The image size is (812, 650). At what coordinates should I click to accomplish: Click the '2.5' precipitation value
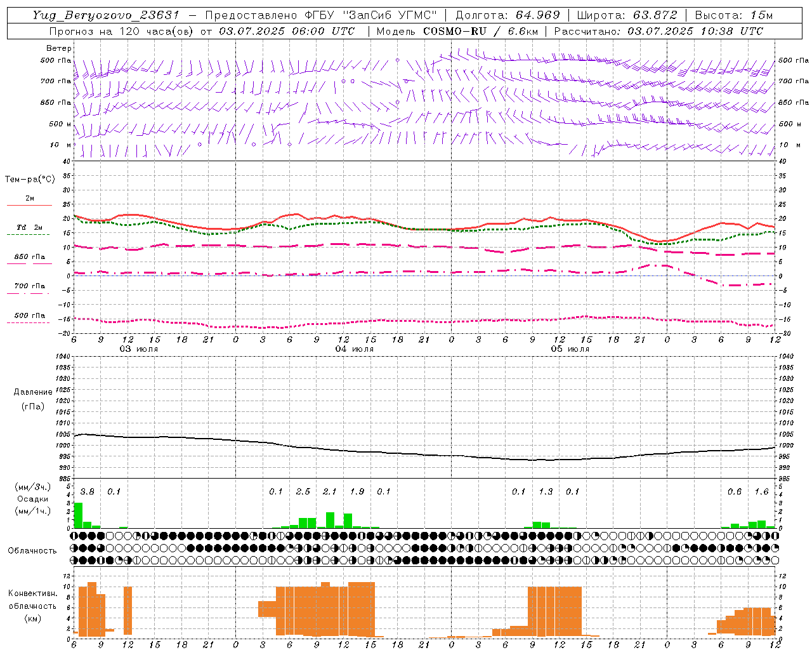(x=303, y=492)
